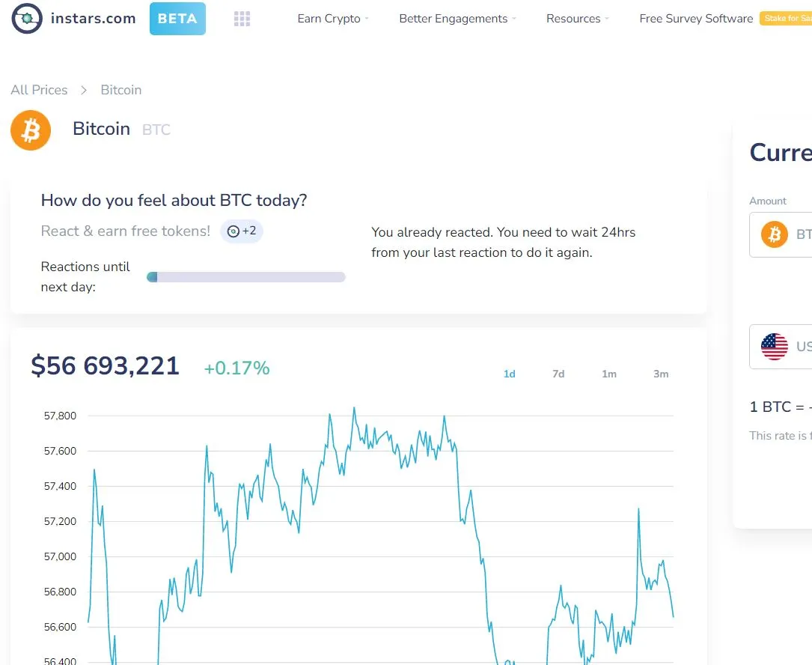Open the Resources dropdown menu
The width and height of the screenshot is (812, 665).
(x=578, y=19)
